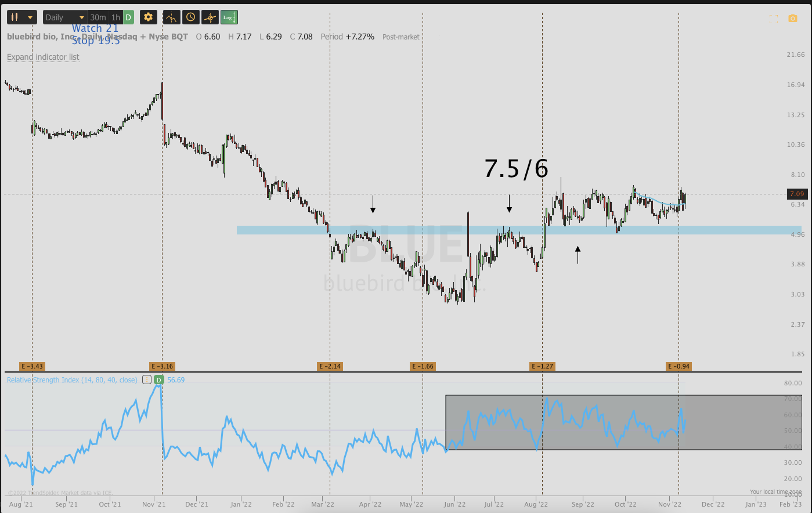Click the clock time icon in toolbar
The height and width of the screenshot is (513, 812).
point(190,17)
